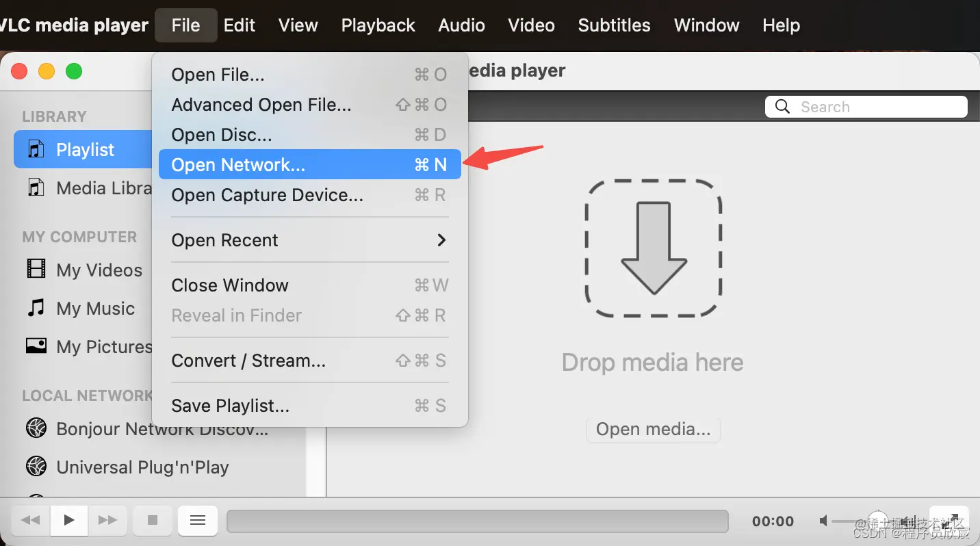The width and height of the screenshot is (980, 546).
Task: Click the playback progress bar
Action: (x=477, y=521)
